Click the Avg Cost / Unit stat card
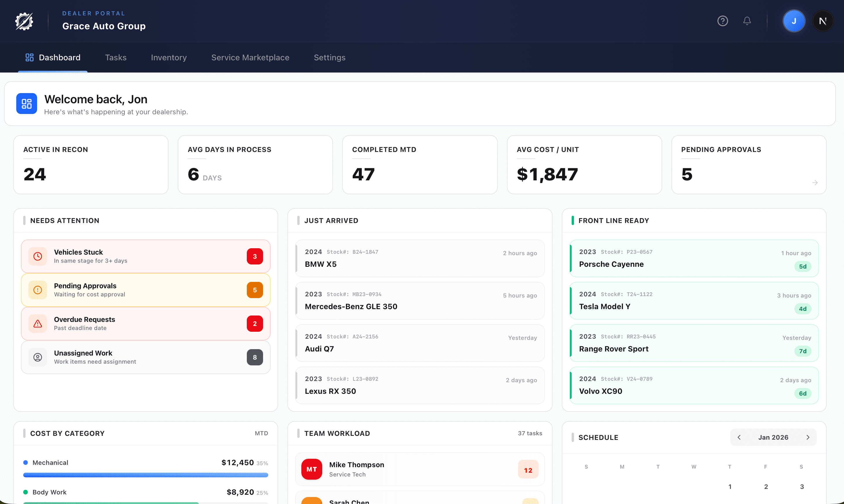This screenshot has width=844, height=504. 584,165
